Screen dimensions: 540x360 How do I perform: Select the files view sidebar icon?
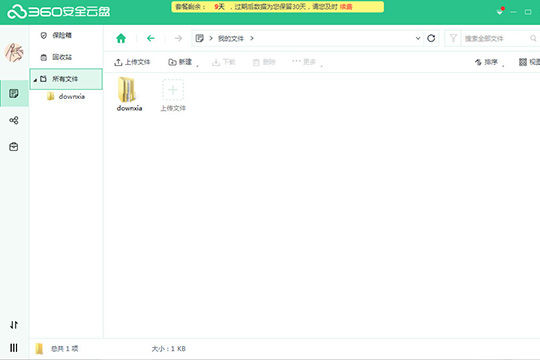[x=14, y=93]
